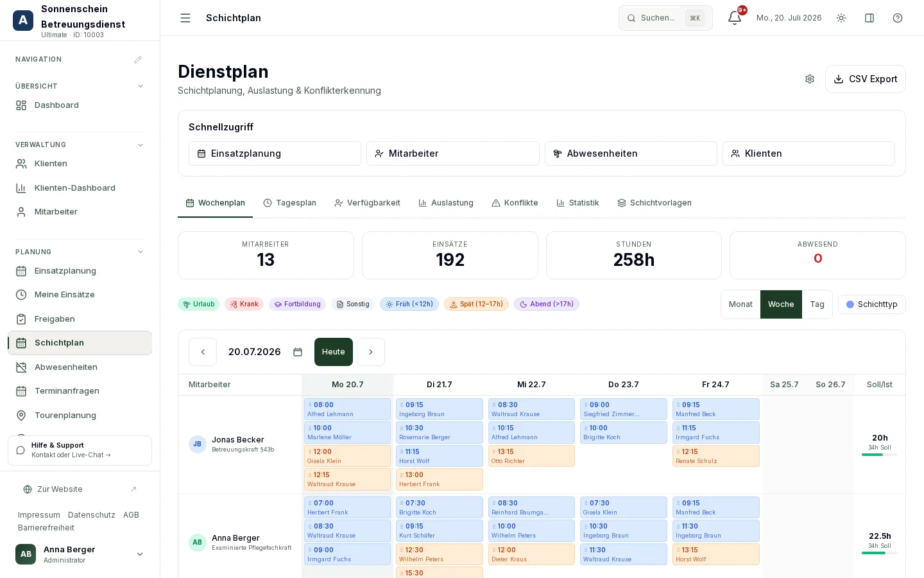Open Auslastung tab
This screenshot has width=924, height=578.
pos(446,203)
